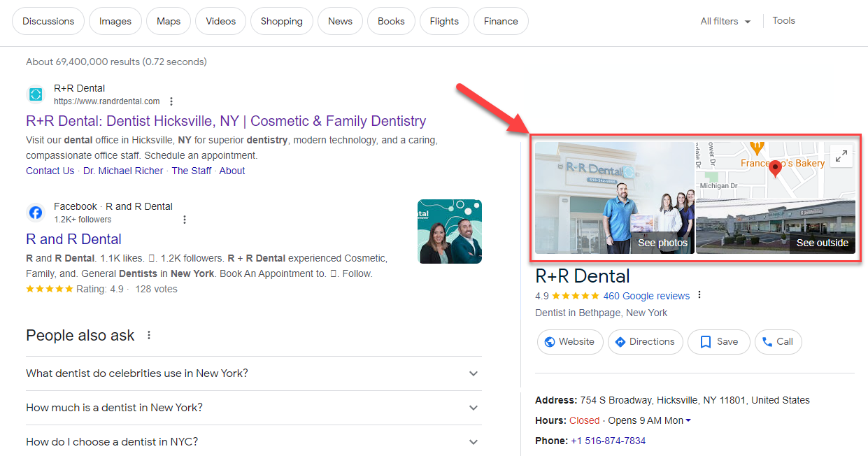Viewport: 868px width, 456px height.
Task: Switch to the Images filter
Action: [115, 21]
